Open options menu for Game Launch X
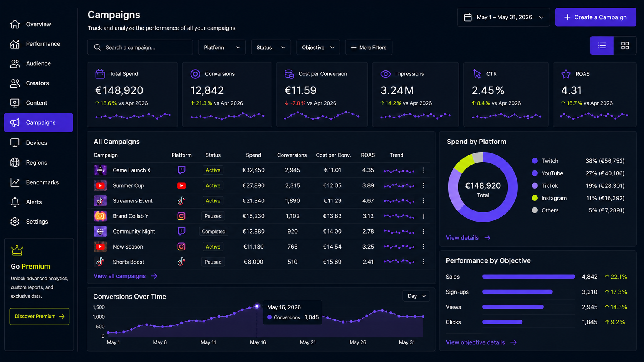 (424, 170)
